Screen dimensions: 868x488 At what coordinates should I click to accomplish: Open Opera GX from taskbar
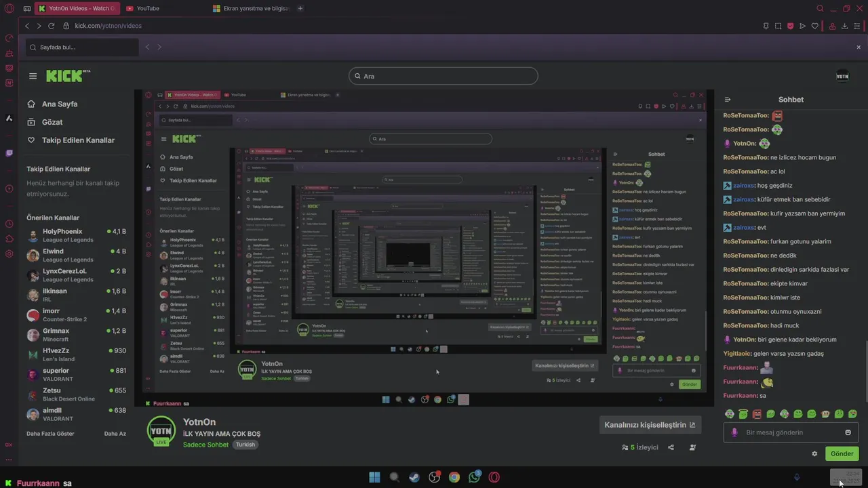point(494,477)
